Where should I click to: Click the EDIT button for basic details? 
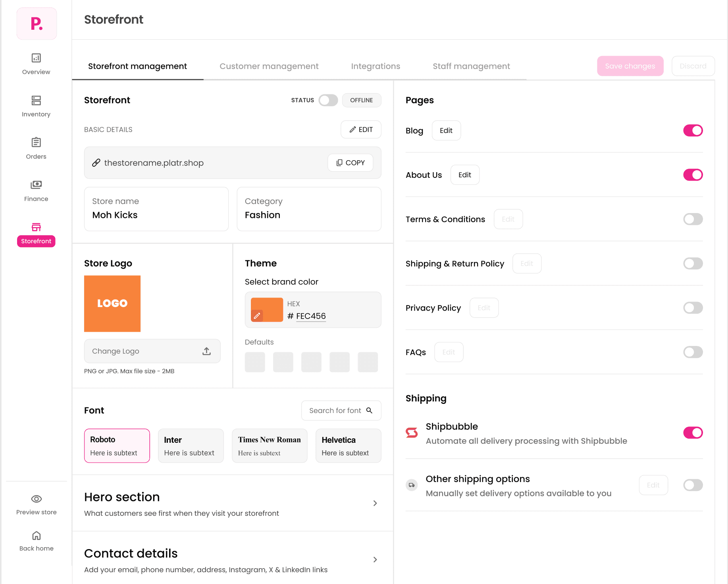coord(361,129)
